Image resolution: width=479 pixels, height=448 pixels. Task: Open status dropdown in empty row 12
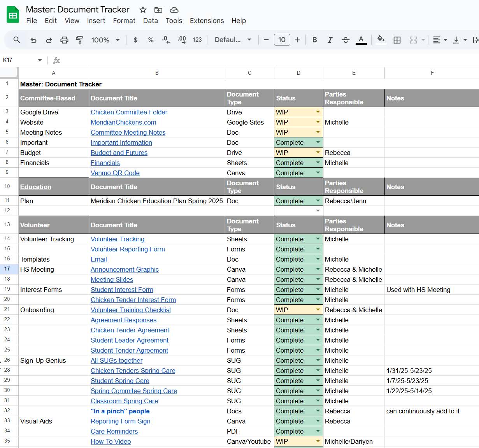click(318, 211)
